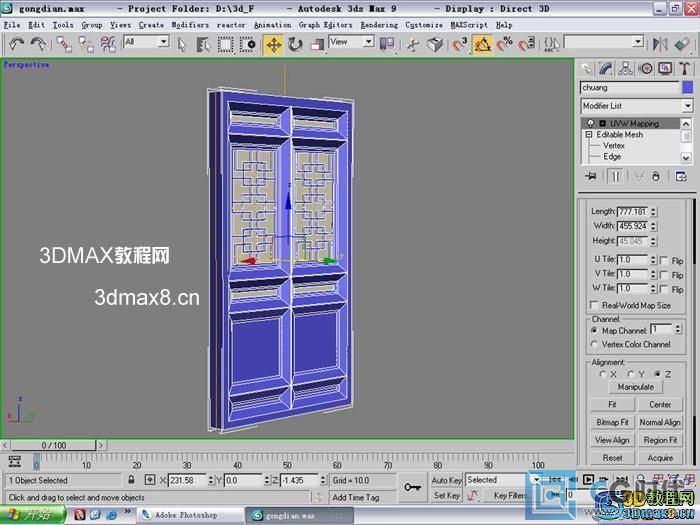This screenshot has height=525, width=700.
Task: Click the object color swatch beside chuang
Action: click(x=687, y=88)
